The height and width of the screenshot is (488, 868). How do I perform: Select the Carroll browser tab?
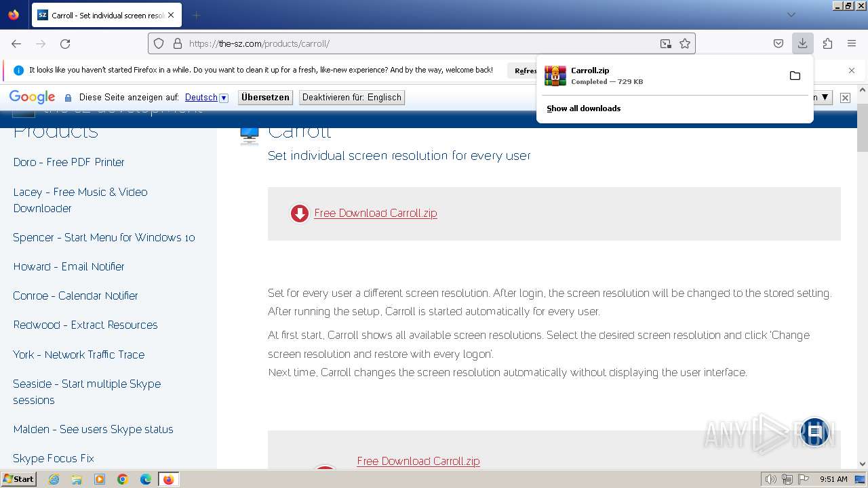(x=106, y=15)
